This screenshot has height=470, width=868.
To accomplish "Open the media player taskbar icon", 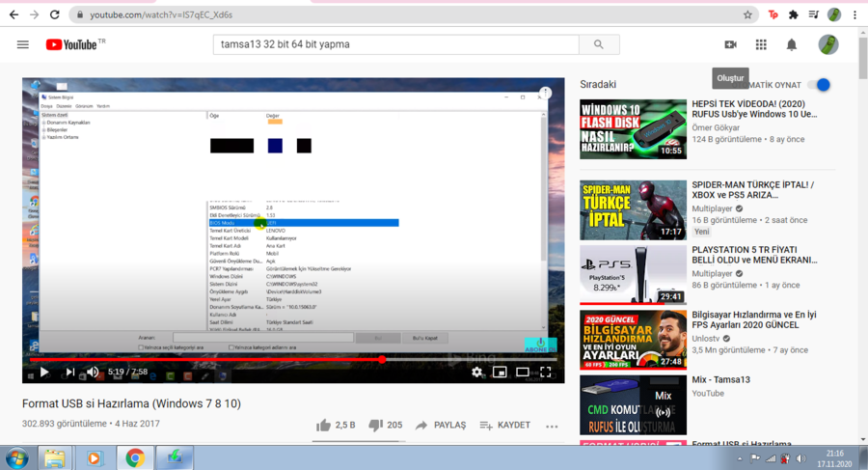I will tap(95, 457).
